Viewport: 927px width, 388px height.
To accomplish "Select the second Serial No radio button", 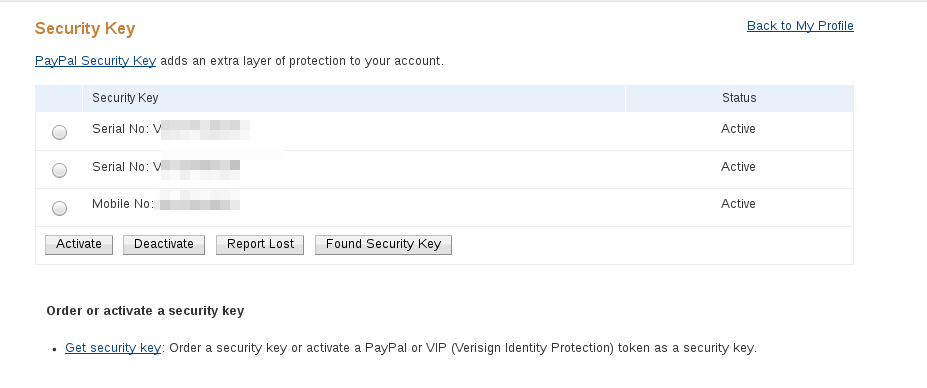I will pyautogui.click(x=59, y=170).
